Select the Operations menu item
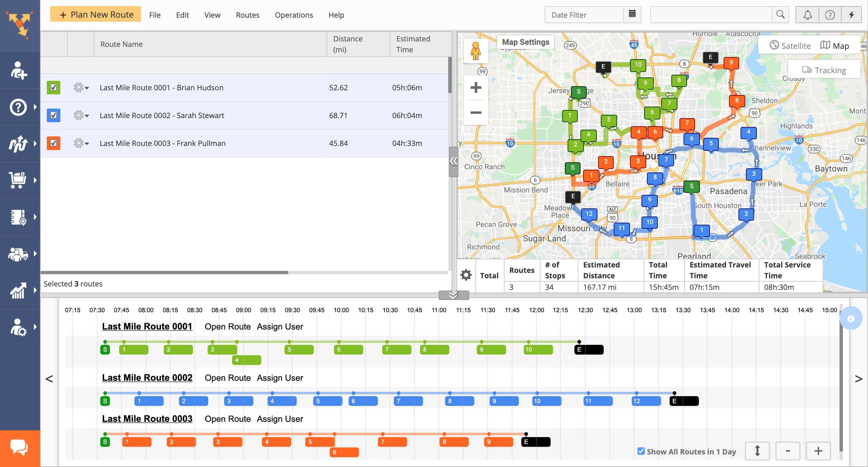868x467 pixels. tap(294, 14)
